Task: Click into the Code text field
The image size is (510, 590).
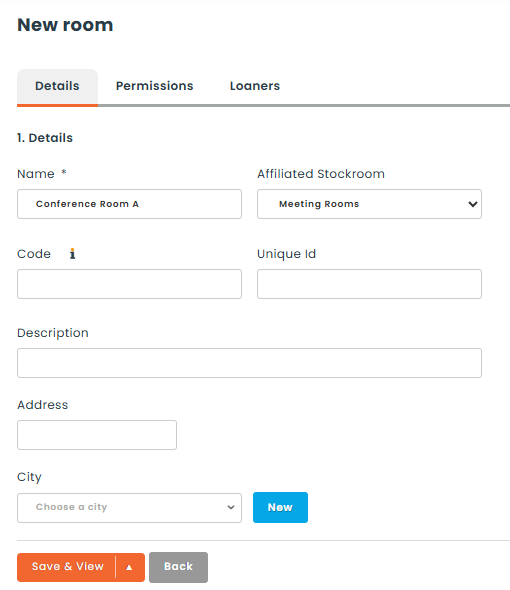Action: tap(129, 284)
